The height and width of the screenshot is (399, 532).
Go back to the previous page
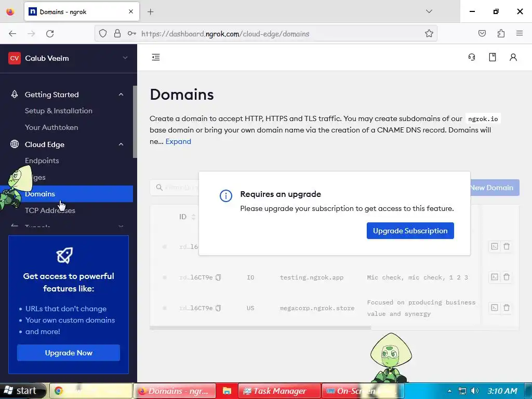coord(12,33)
